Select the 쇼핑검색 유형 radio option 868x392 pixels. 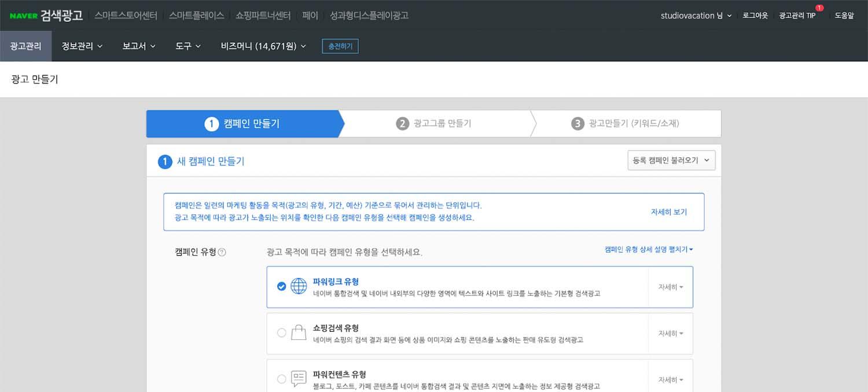click(x=282, y=333)
